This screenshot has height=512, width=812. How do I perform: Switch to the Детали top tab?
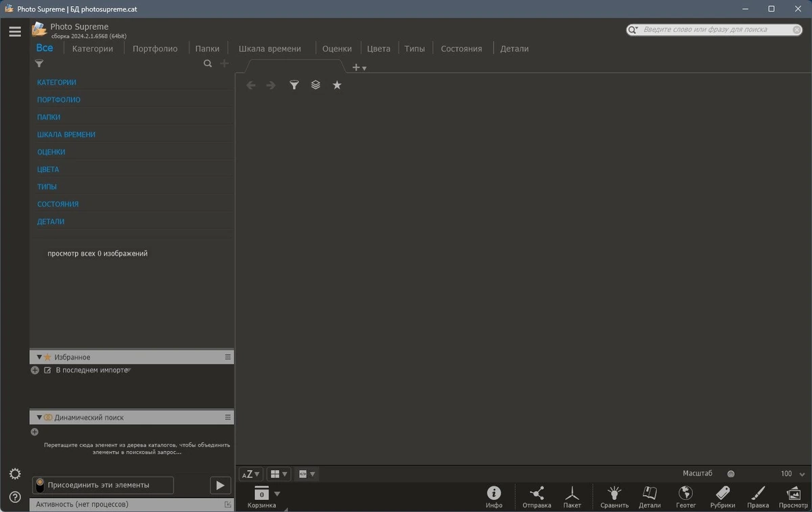tap(514, 49)
